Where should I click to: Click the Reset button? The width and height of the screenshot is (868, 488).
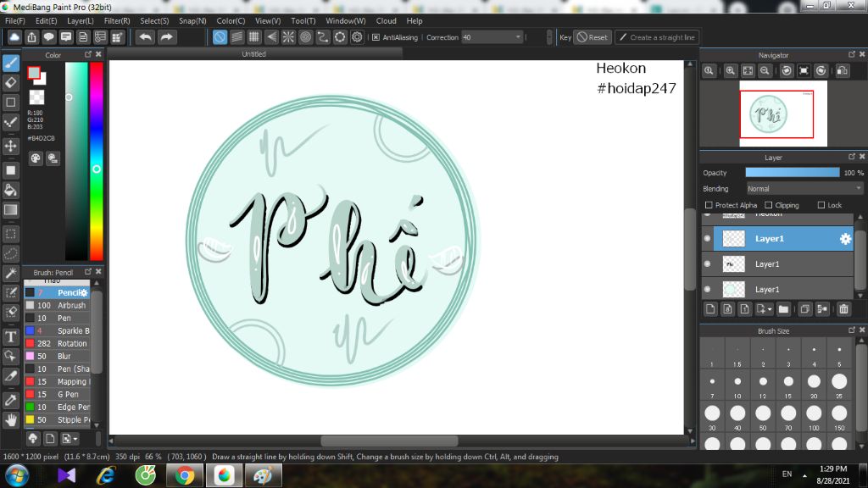(593, 37)
